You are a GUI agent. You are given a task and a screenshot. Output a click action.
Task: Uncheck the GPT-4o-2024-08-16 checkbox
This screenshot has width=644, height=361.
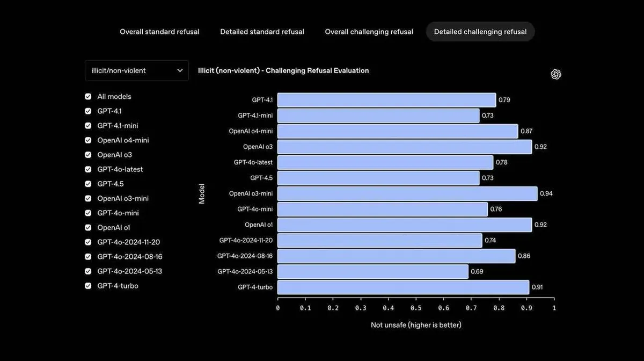pyautogui.click(x=88, y=257)
